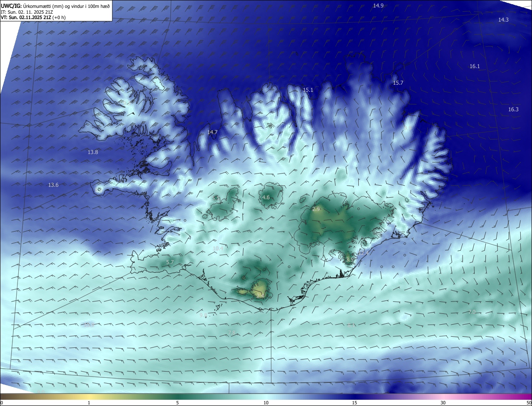The width and height of the screenshot is (532, 406).
Task: Click the 4.6 value on the glacier
Action: [266, 197]
